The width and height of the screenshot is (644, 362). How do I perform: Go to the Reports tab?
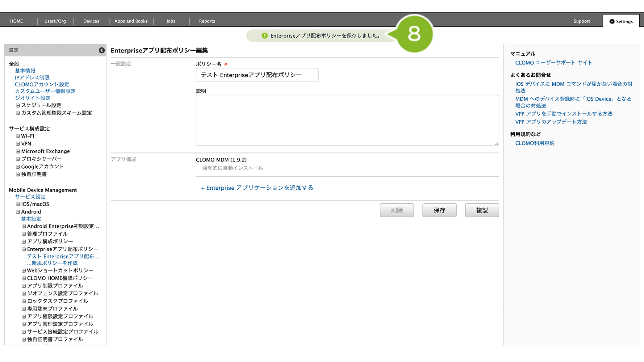[207, 21]
